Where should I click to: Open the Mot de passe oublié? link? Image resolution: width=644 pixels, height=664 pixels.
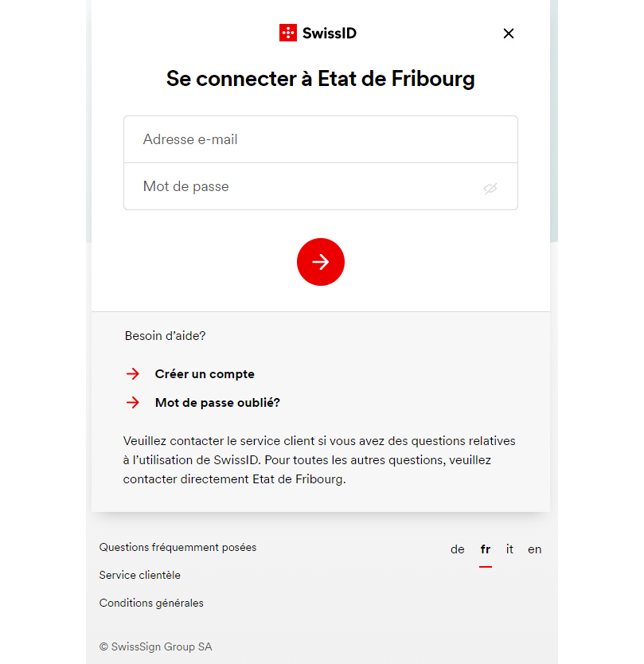point(217,403)
